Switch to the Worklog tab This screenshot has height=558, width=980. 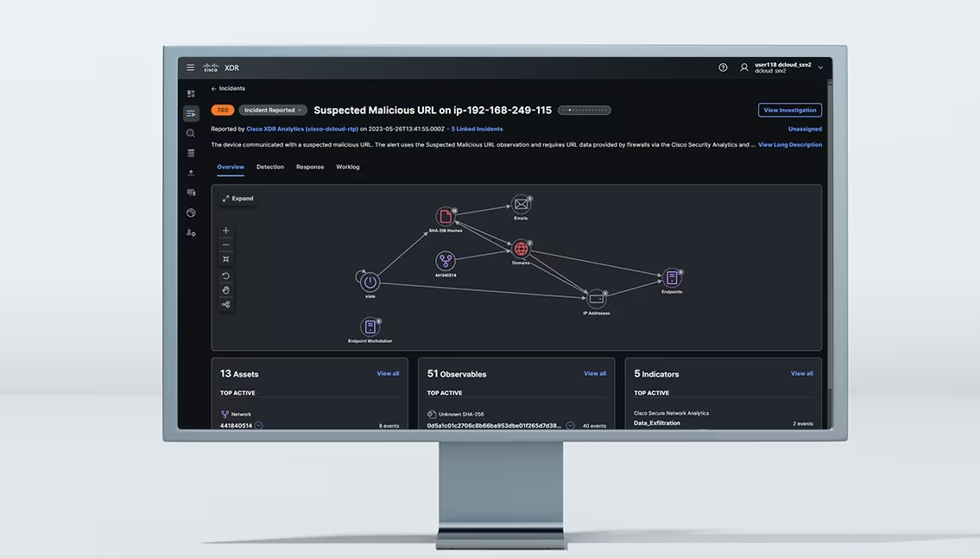coord(348,167)
